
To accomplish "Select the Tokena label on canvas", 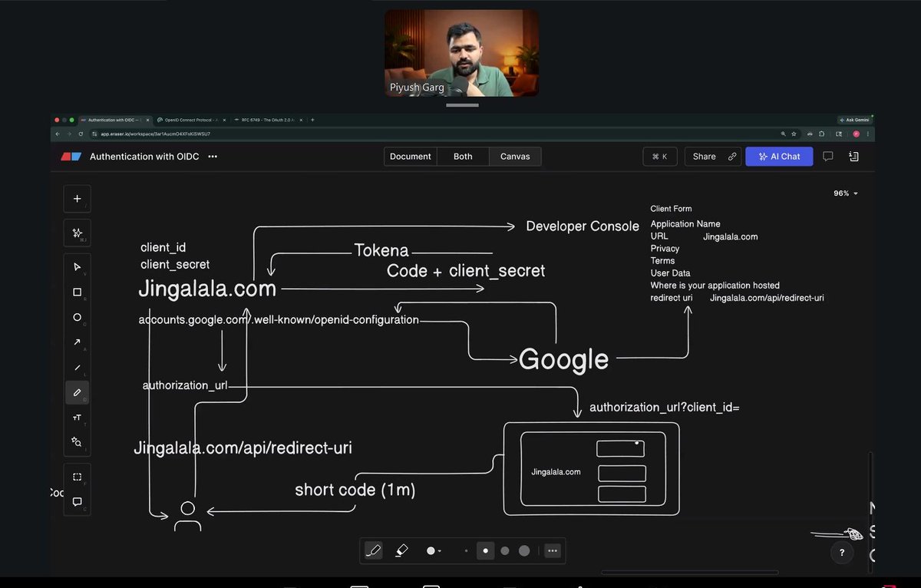I will pos(381,251).
